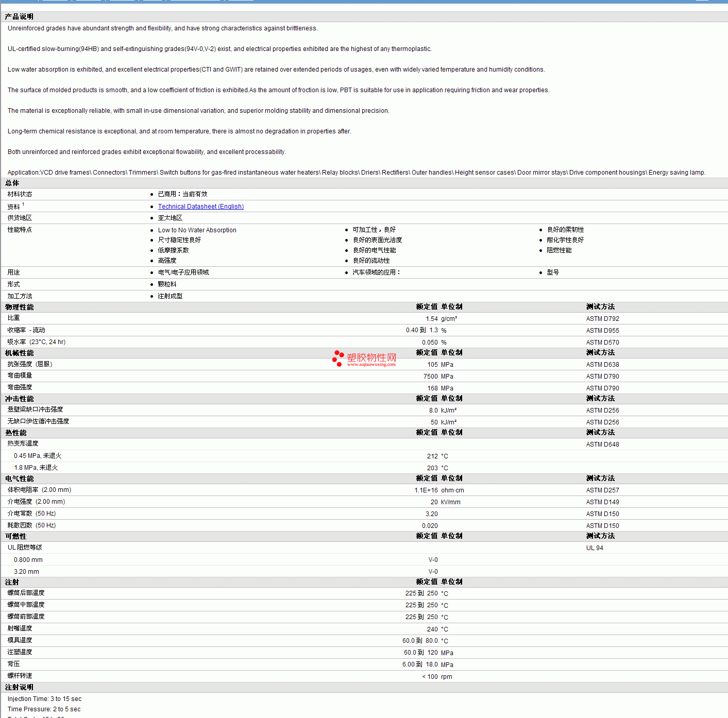Open the Technical Datasheet (English) link
728x718 pixels.
coord(201,207)
